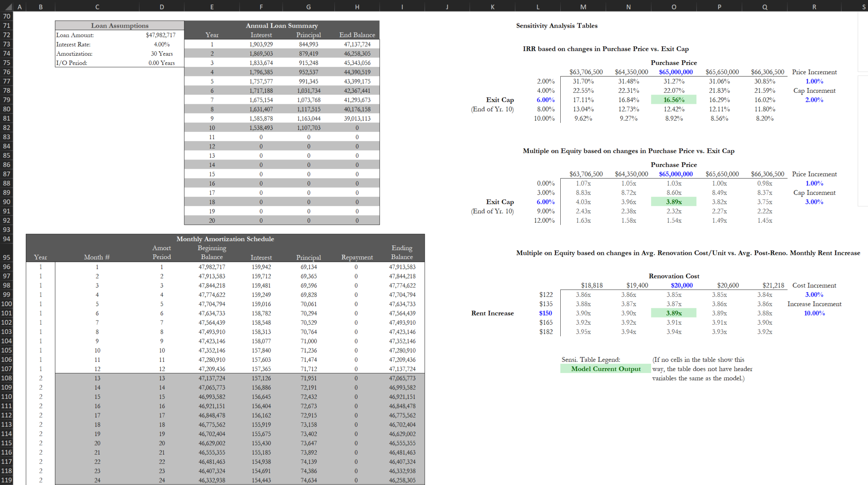The image size is (868, 485).
Task: Click the Interest Rate value 4.00%
Action: (x=161, y=45)
